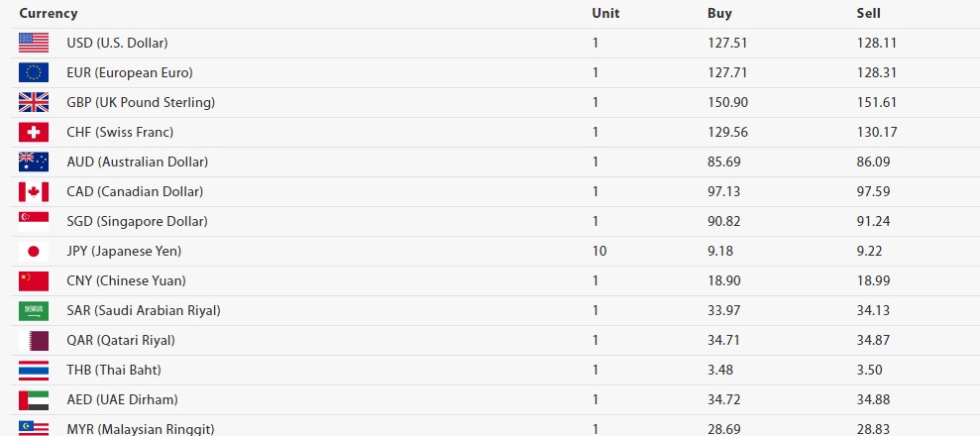The height and width of the screenshot is (436, 980).
Task: Click the Currency column header
Action: coord(49,13)
